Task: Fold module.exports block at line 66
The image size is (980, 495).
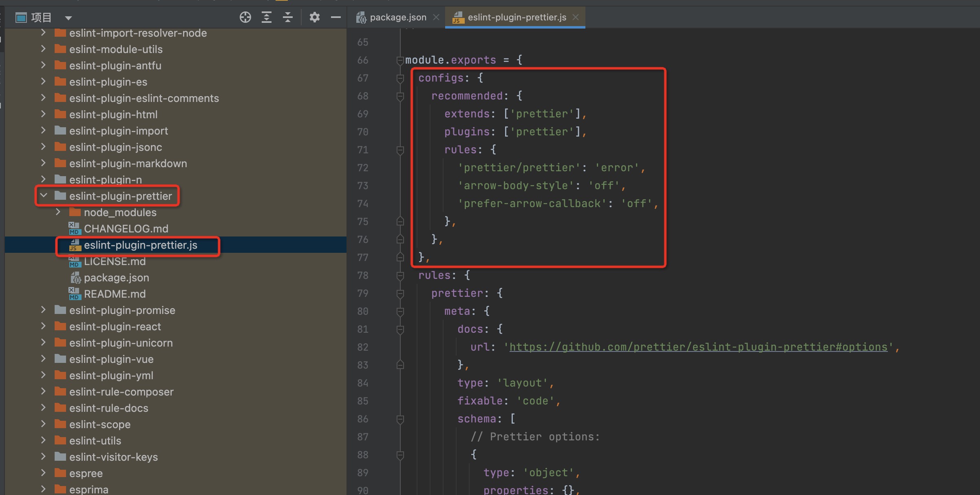Action: tap(400, 60)
